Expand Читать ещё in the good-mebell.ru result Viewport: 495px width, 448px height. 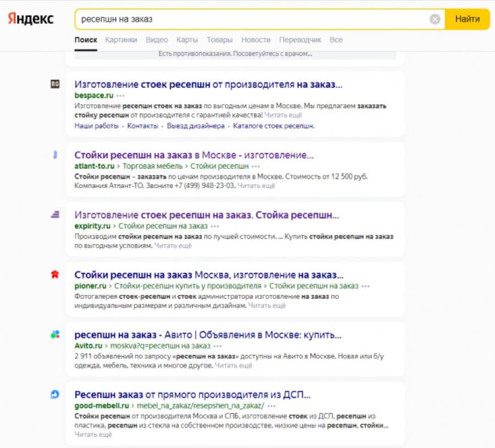point(93,435)
